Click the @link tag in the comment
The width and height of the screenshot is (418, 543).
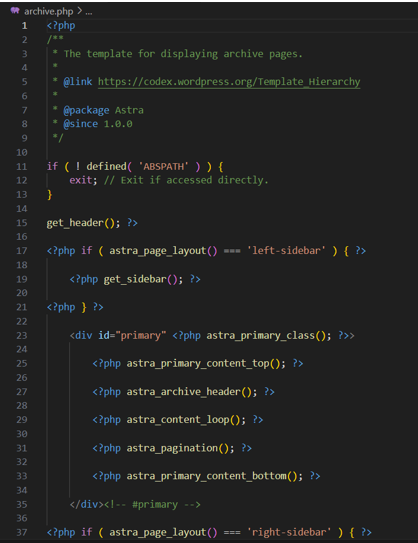click(x=78, y=82)
